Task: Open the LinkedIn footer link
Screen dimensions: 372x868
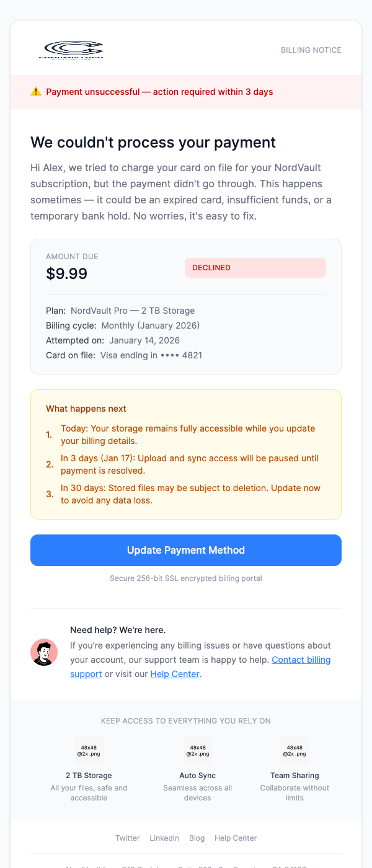Action: click(164, 838)
